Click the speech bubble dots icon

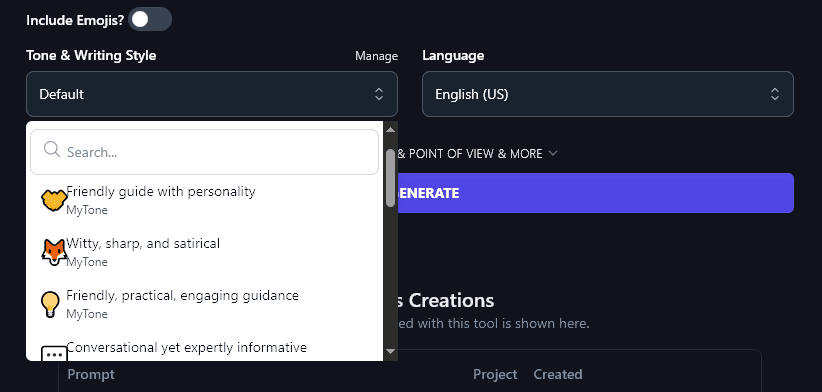(54, 354)
